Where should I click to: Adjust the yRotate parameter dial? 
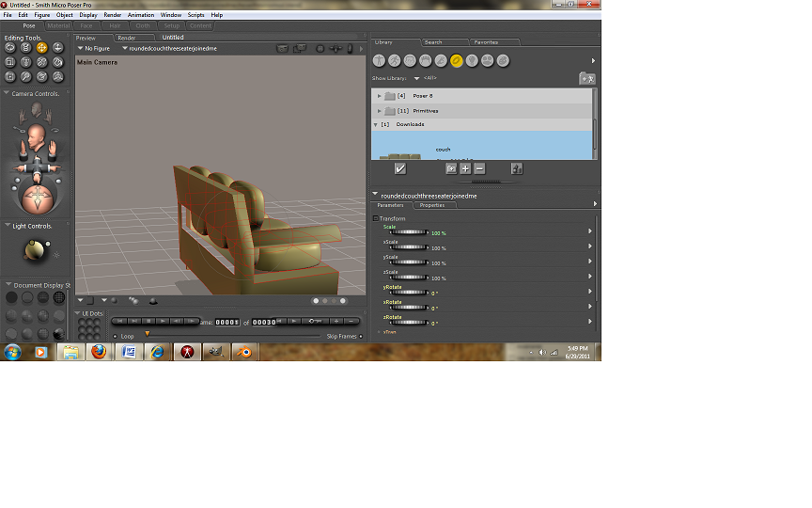pyautogui.click(x=409, y=293)
